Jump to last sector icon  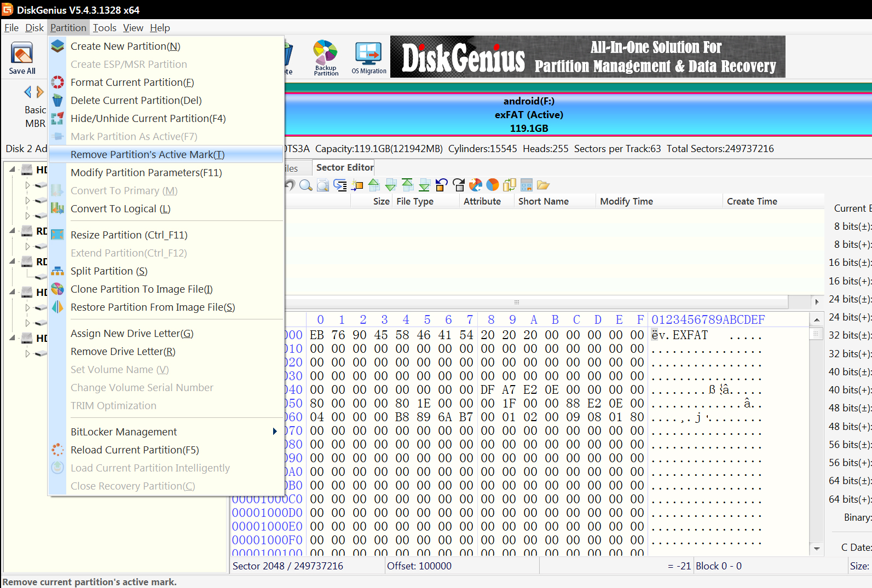tap(425, 185)
